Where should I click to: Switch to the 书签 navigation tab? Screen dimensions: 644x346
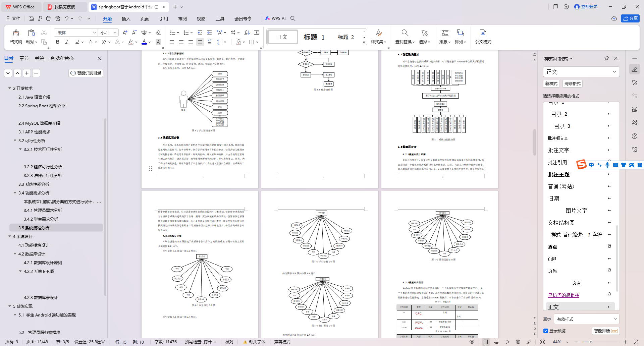point(39,58)
